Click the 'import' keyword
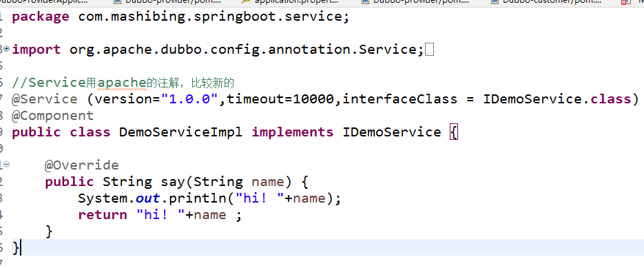Viewport: 644px width, 268px height. tap(37, 50)
